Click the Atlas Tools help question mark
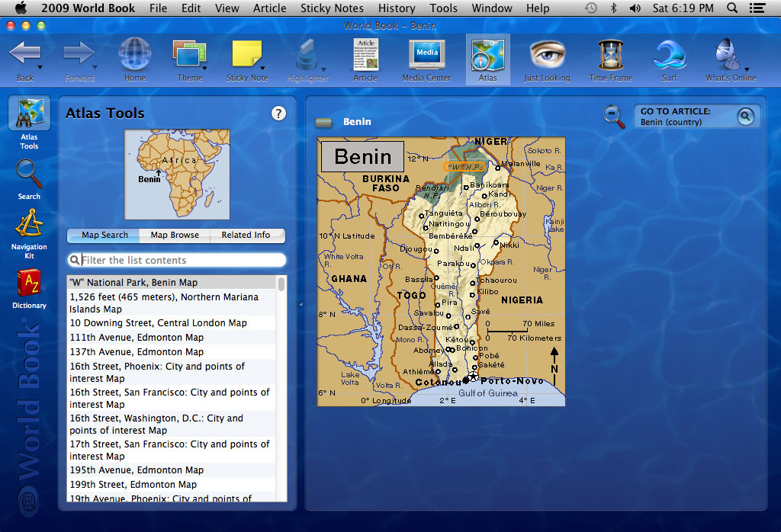Screen dimensions: 781x532 278,114
